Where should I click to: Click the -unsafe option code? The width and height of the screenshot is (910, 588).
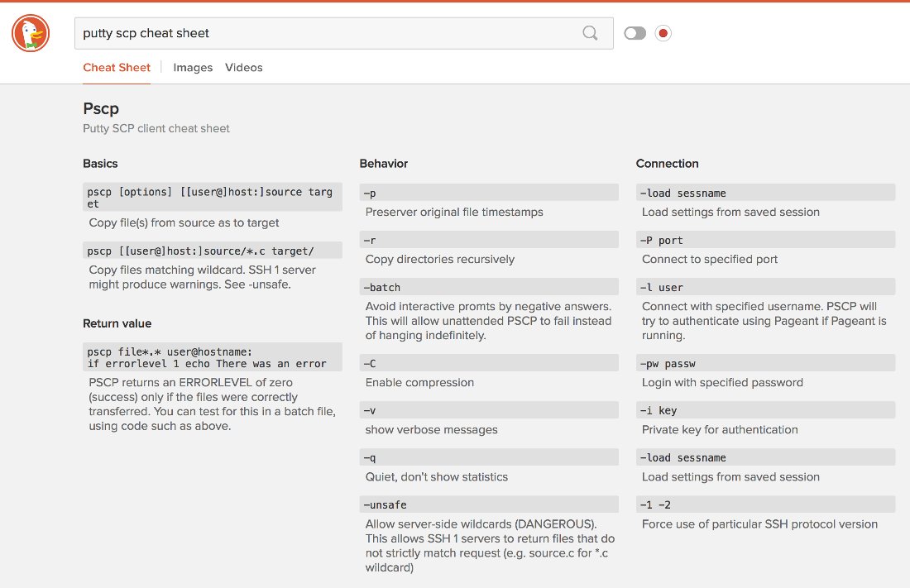point(489,504)
